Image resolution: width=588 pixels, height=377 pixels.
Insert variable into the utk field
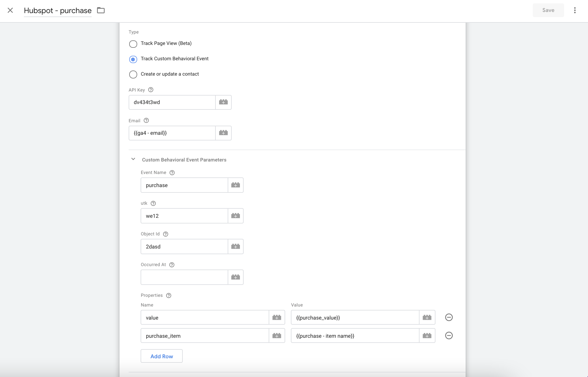click(236, 216)
